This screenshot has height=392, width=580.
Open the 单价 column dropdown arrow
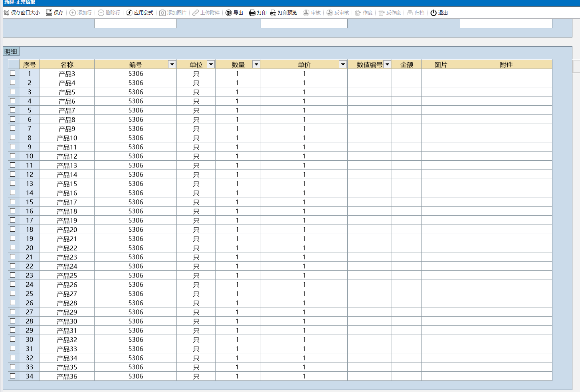(x=342, y=65)
